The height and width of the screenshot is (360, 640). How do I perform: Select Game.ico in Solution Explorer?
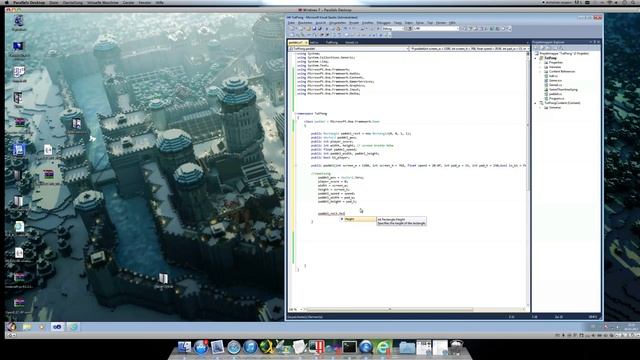coord(555,80)
